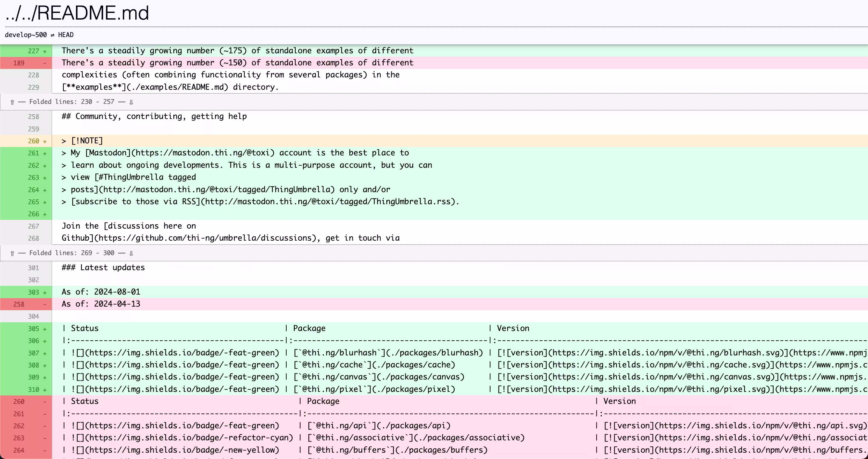Click minus marker on removed line 189

[x=45, y=63]
